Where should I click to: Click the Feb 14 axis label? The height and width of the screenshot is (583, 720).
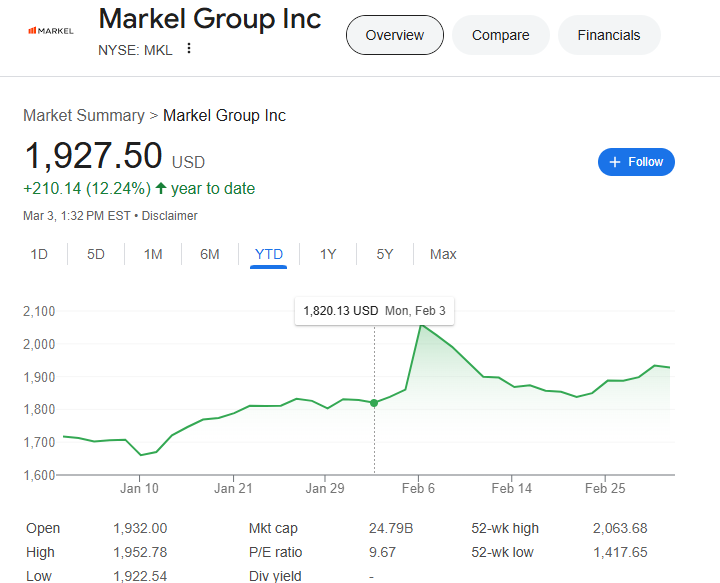pyautogui.click(x=512, y=488)
